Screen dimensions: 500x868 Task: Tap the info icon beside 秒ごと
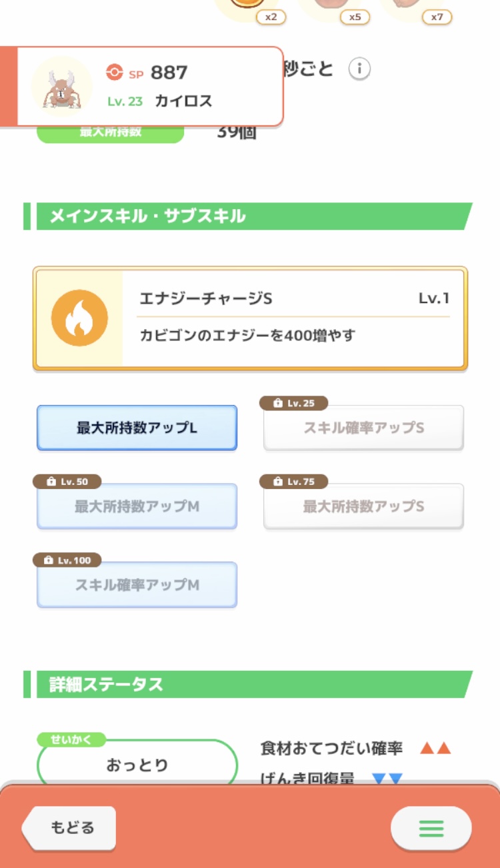(359, 69)
